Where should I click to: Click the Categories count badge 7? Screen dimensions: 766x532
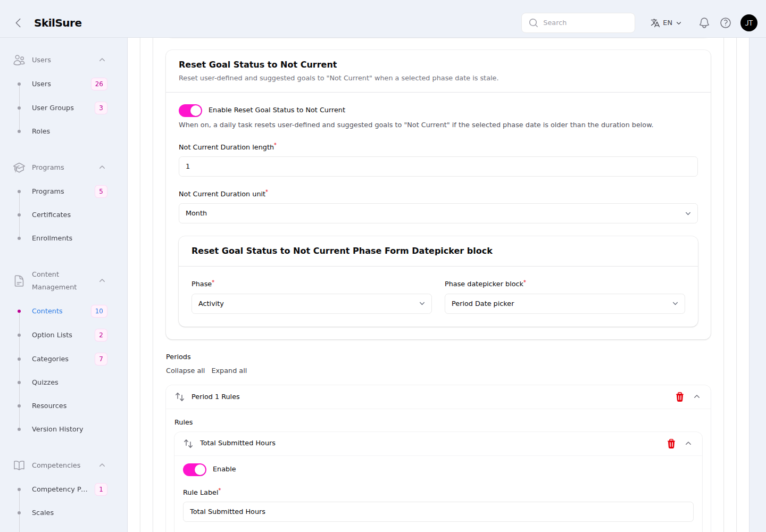[x=101, y=359]
